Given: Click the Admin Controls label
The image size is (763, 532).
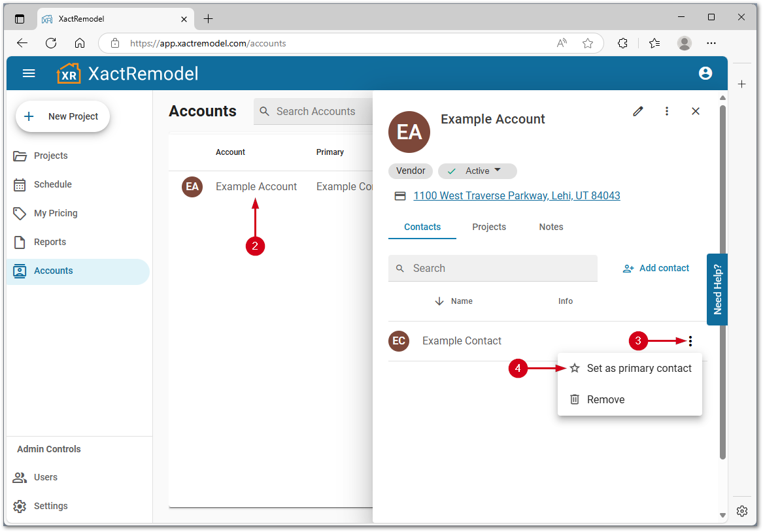Looking at the screenshot, I should pos(48,450).
